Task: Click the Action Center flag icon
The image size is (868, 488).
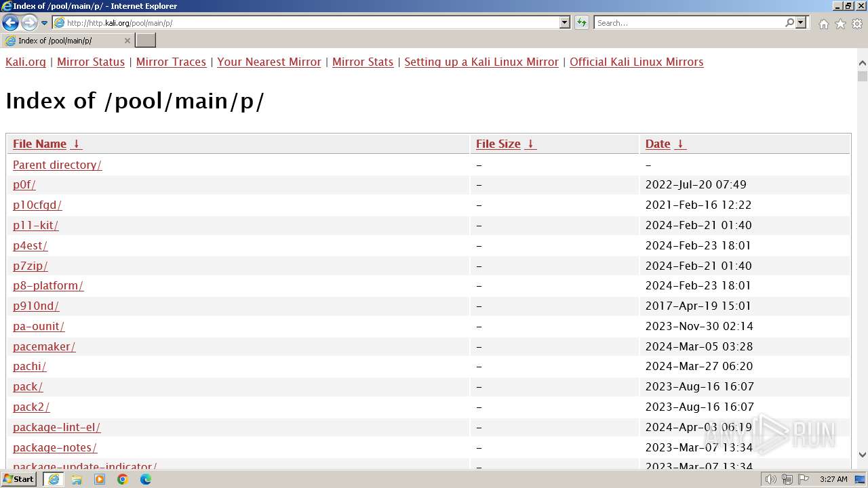Action: [804, 479]
